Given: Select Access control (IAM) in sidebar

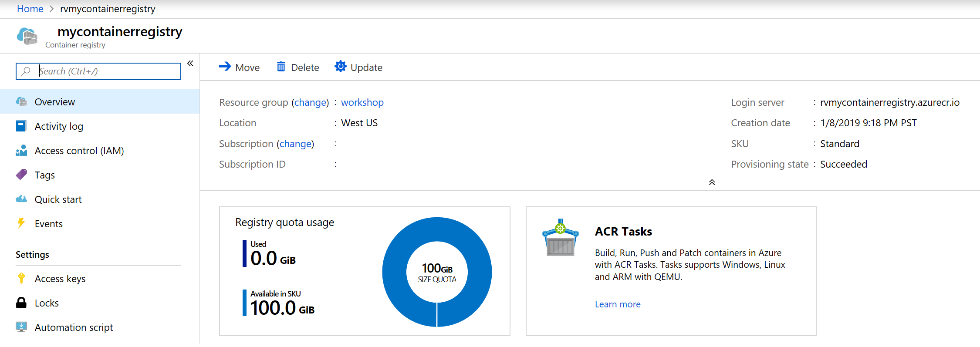Looking at the screenshot, I should pyautogui.click(x=100, y=150).
